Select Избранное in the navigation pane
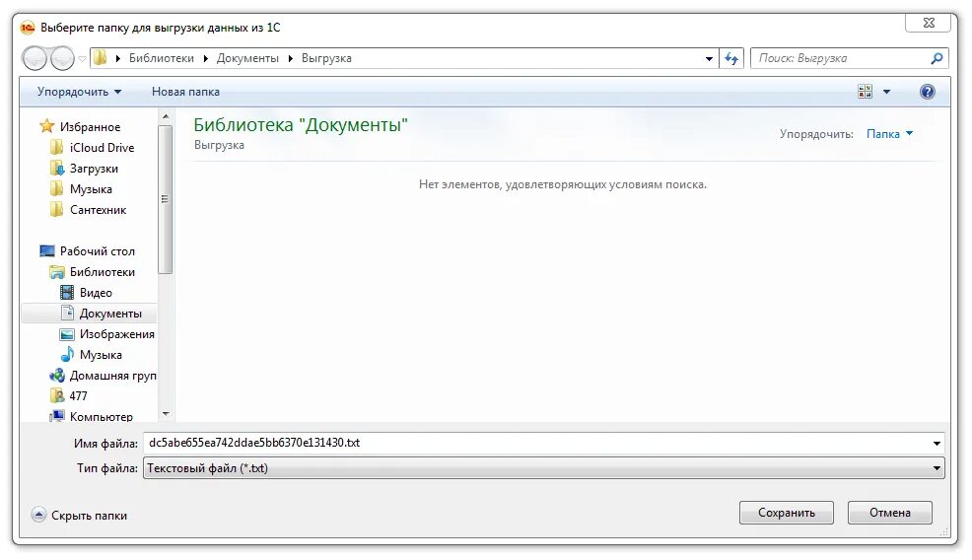 (90, 127)
